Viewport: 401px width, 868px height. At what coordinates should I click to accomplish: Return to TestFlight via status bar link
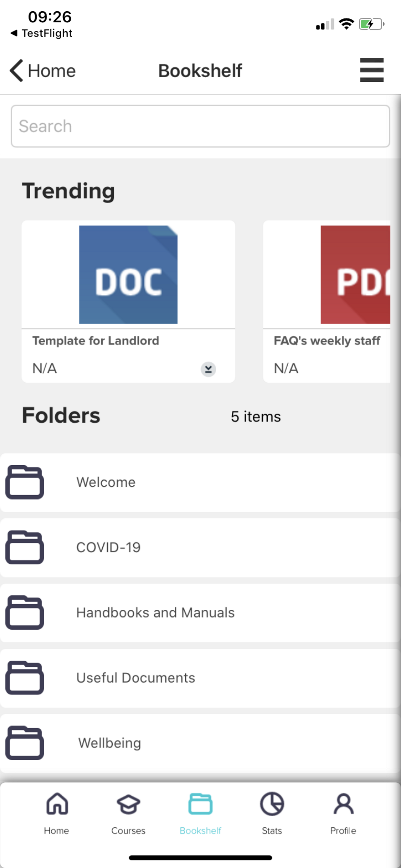(x=41, y=33)
